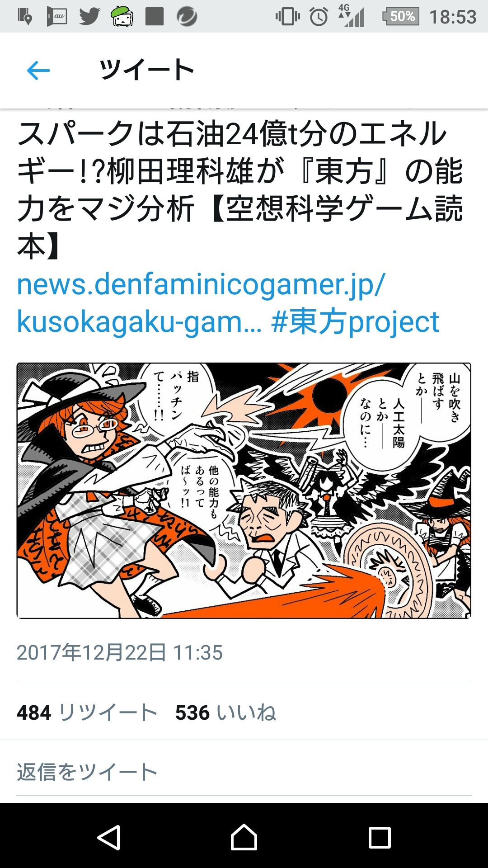Open the news.denfaminicogamer.jp link
Image resolution: width=488 pixels, height=868 pixels.
[201, 303]
